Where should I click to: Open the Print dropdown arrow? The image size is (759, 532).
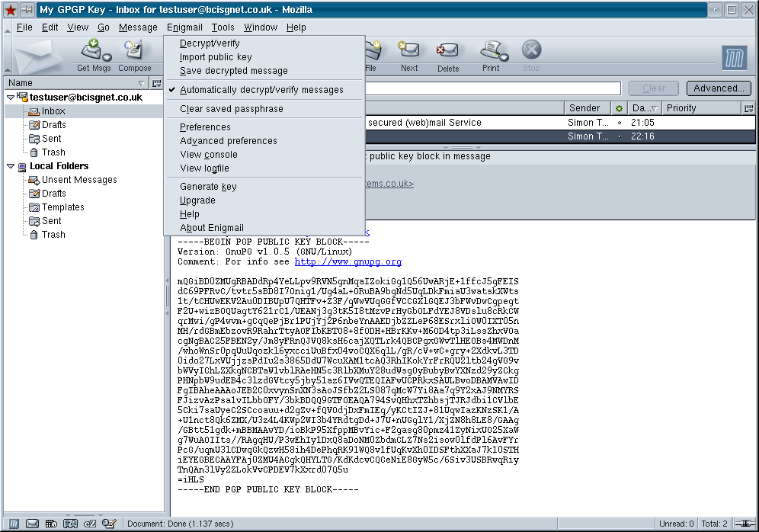[504, 58]
